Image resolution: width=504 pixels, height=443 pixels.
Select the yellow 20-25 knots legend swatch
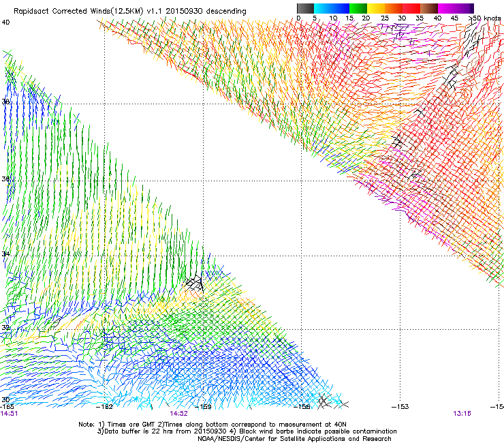(376, 8)
